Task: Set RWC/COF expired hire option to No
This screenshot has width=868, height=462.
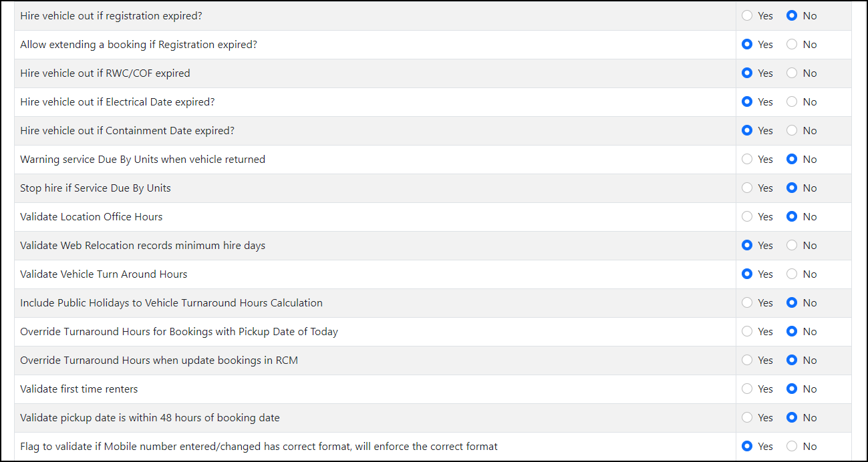Action: (792, 73)
